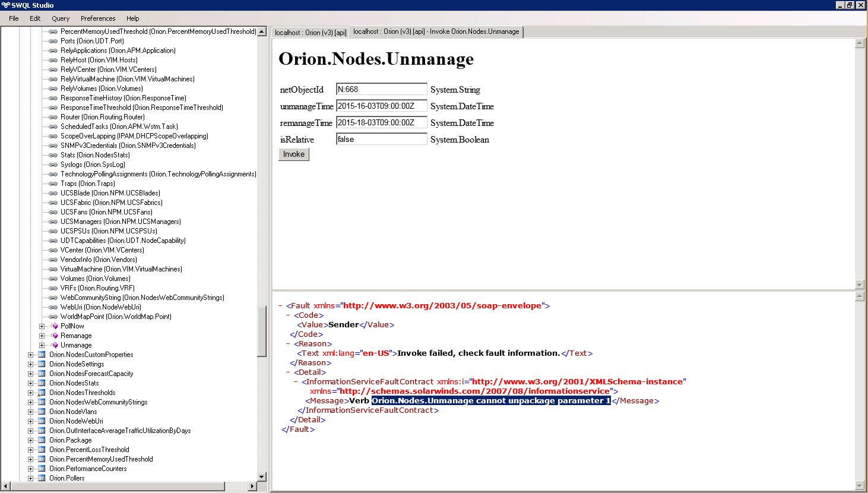Click the table icon for Orion.NodeWebUri entity
Screen dimensions: 868x493
[42, 421]
